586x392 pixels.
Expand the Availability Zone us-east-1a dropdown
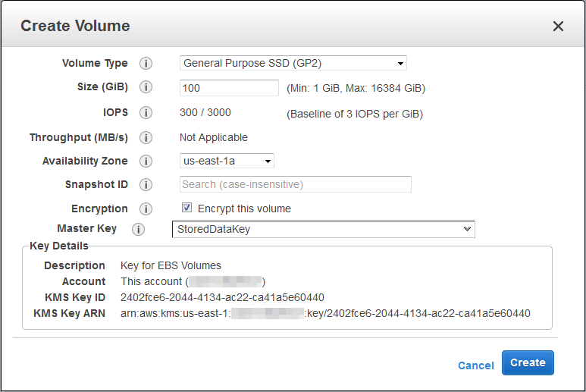point(227,161)
